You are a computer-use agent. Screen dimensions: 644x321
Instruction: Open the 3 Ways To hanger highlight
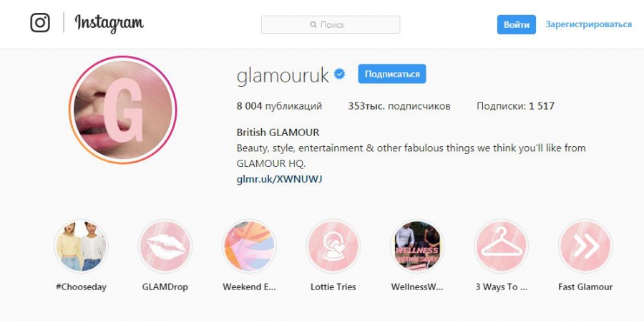tap(501, 246)
